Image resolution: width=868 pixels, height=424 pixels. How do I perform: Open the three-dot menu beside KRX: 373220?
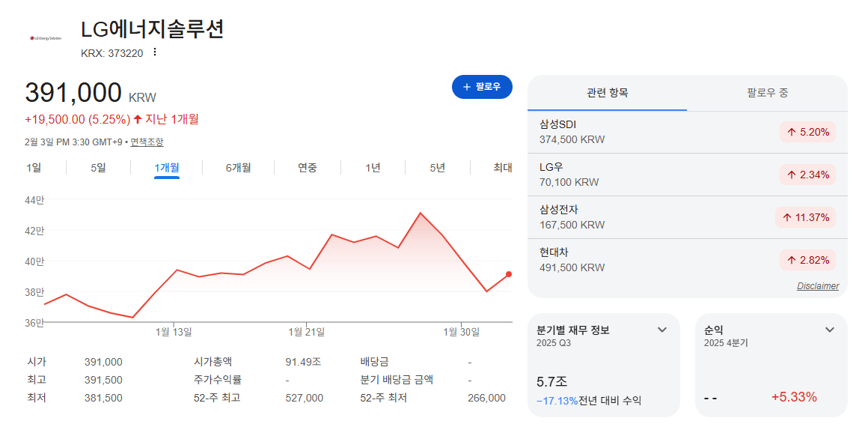[155, 52]
